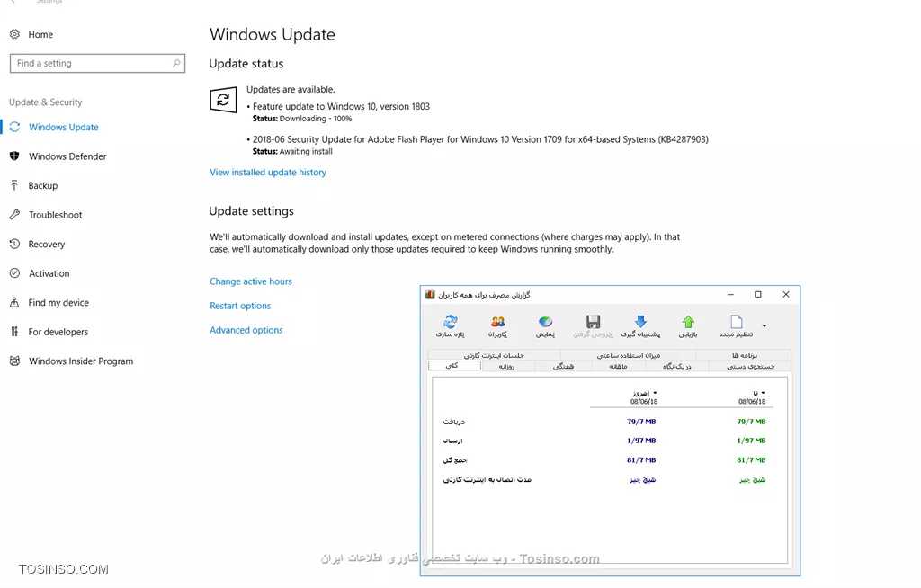Open the میزان استفاده ساعتی tab
The width and height of the screenshot is (921, 588).
pyautogui.click(x=629, y=355)
